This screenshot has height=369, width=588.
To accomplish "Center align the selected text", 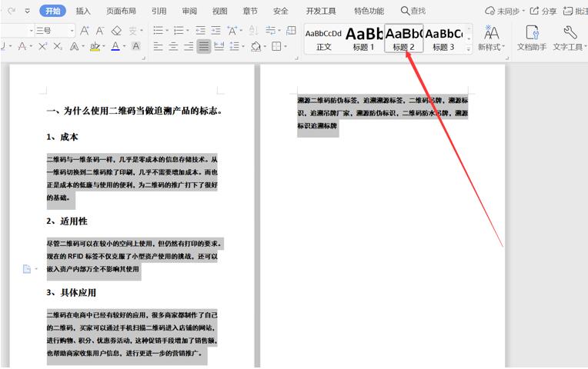I will tap(173, 47).
